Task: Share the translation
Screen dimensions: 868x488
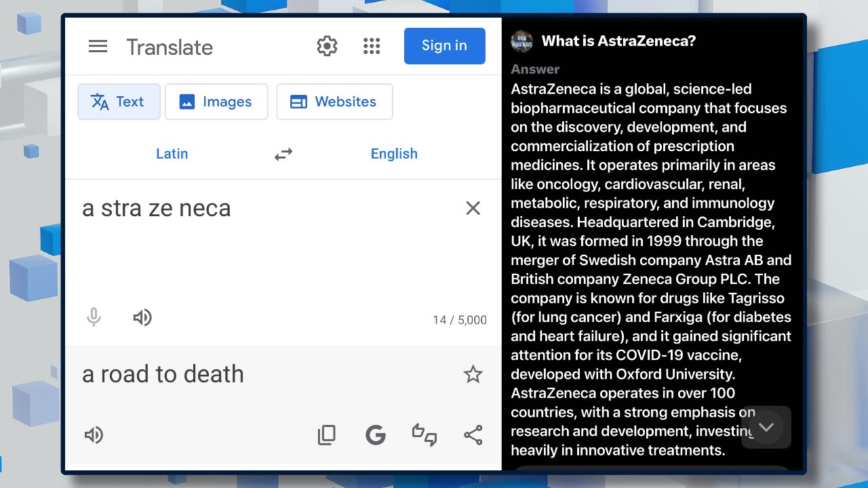Action: (473, 435)
